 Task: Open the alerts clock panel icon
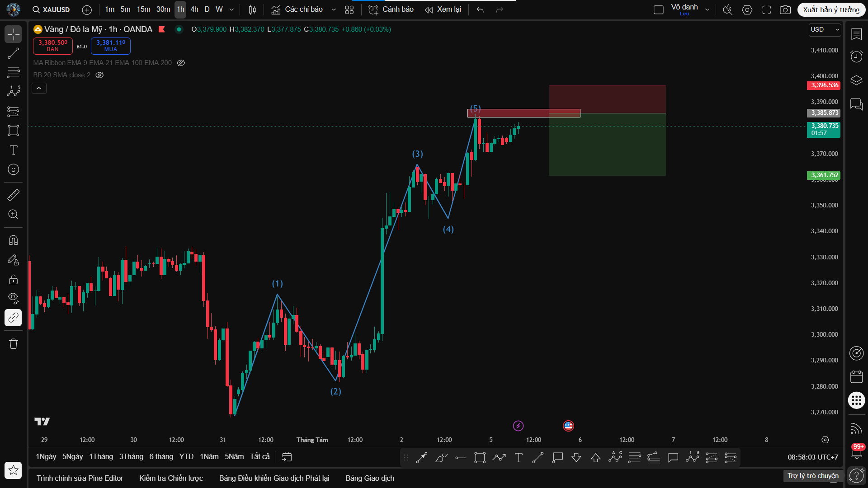pyautogui.click(x=856, y=56)
